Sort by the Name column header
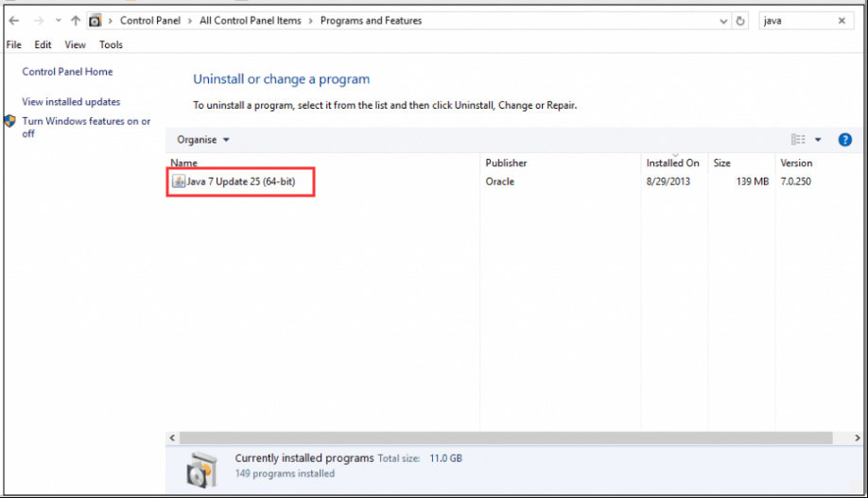This screenshot has width=868, height=498. 183,163
